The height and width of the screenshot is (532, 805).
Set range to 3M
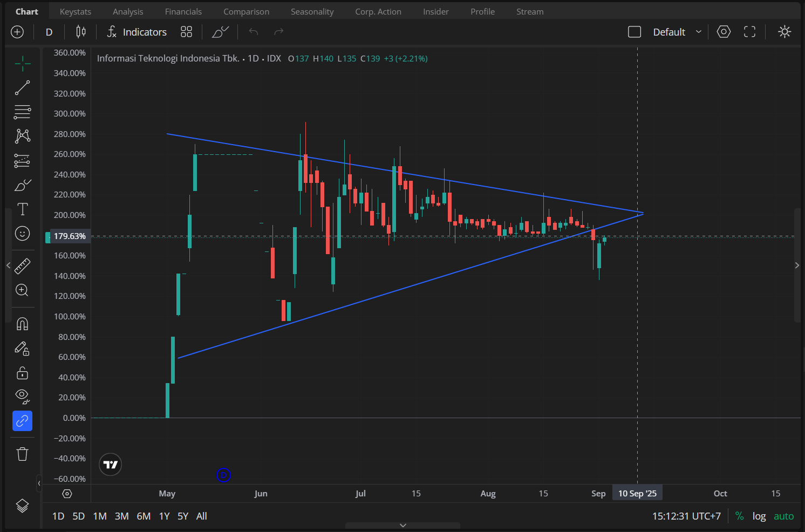point(122,516)
